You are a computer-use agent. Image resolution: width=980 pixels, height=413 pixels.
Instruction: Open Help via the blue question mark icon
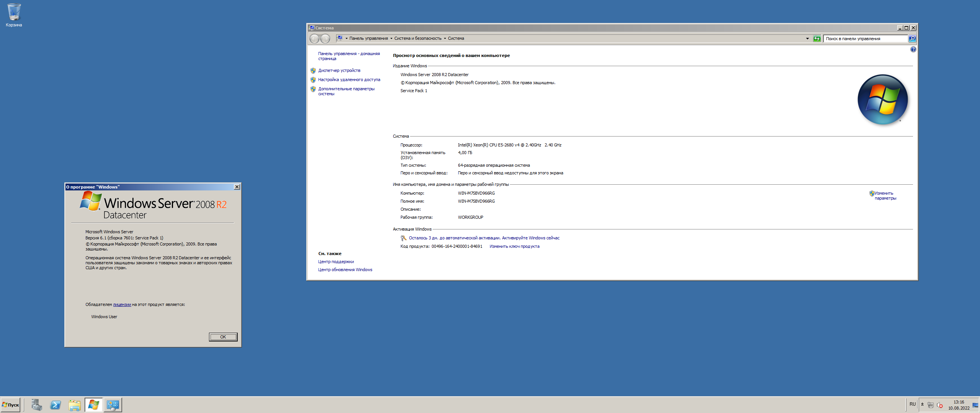coord(913,49)
